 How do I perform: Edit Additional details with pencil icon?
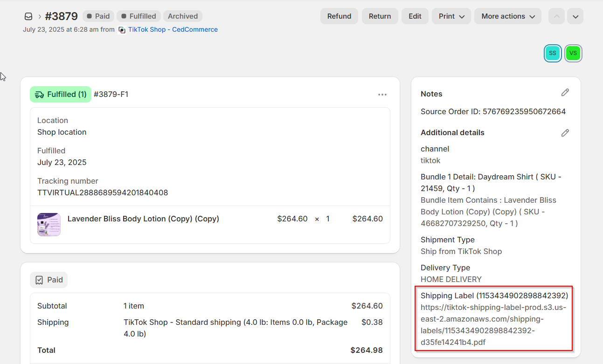tap(565, 133)
